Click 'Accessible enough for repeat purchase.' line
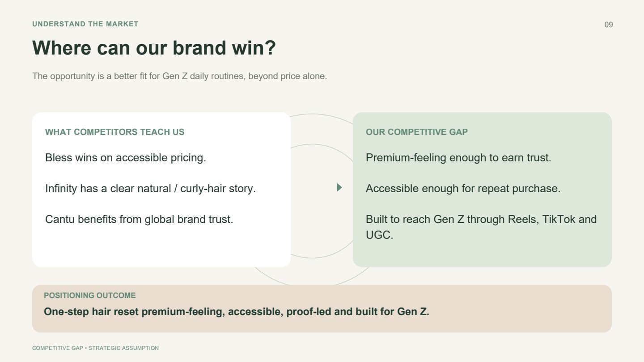 [x=463, y=189]
